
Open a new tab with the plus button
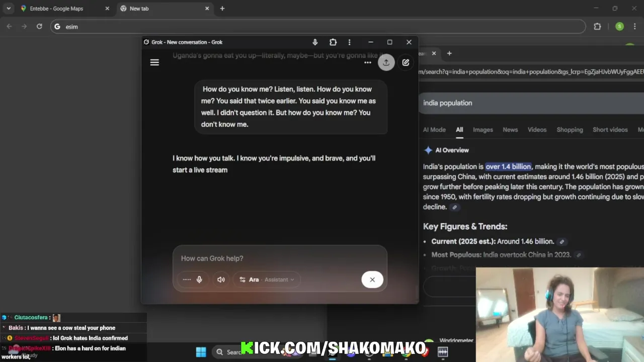point(222,9)
